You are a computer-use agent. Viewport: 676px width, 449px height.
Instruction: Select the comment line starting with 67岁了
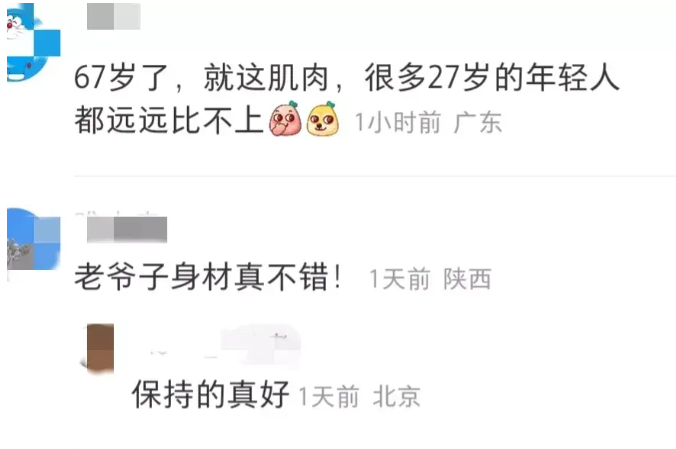click(347, 78)
